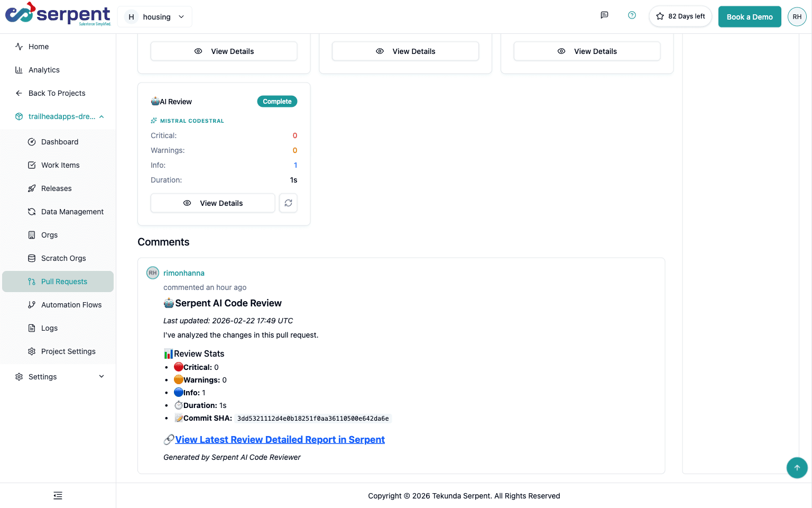The height and width of the screenshot is (508, 812).
Task: Click the 82 Days left trial badge
Action: coord(680,16)
